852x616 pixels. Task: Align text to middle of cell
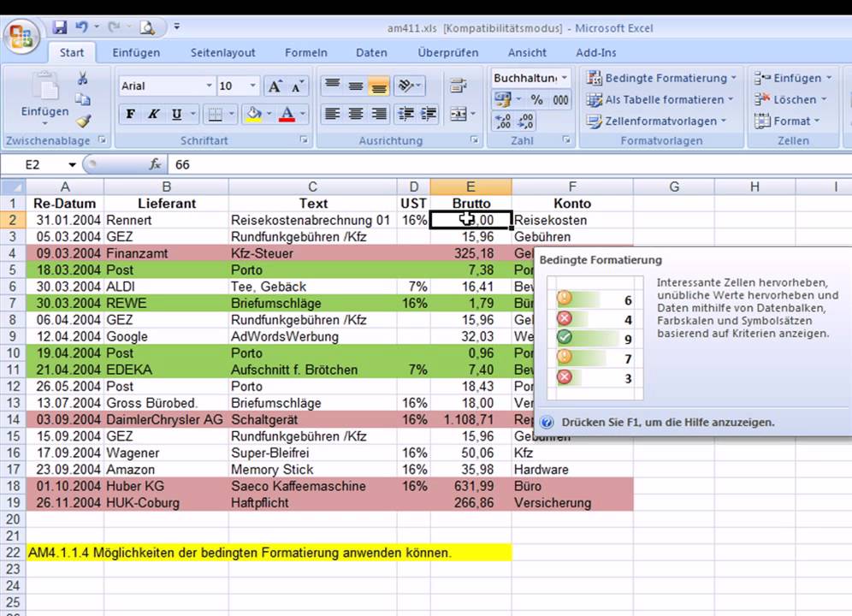click(355, 86)
